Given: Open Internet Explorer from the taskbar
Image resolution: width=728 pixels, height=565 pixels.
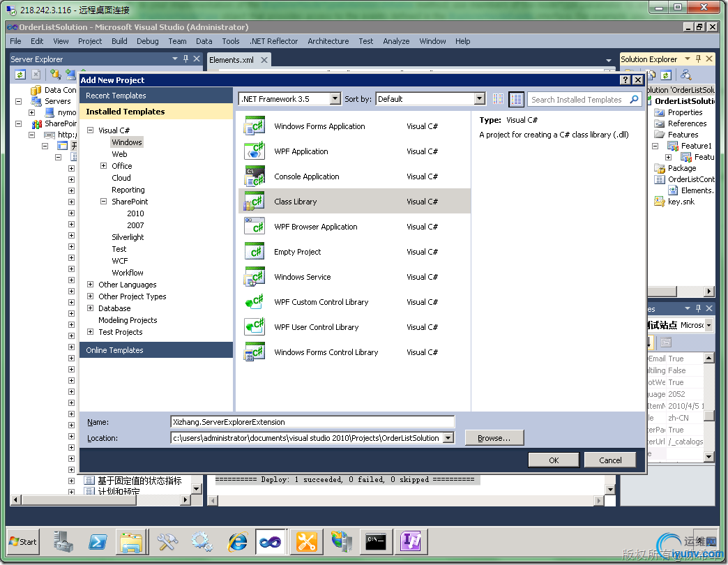Looking at the screenshot, I should (x=237, y=542).
